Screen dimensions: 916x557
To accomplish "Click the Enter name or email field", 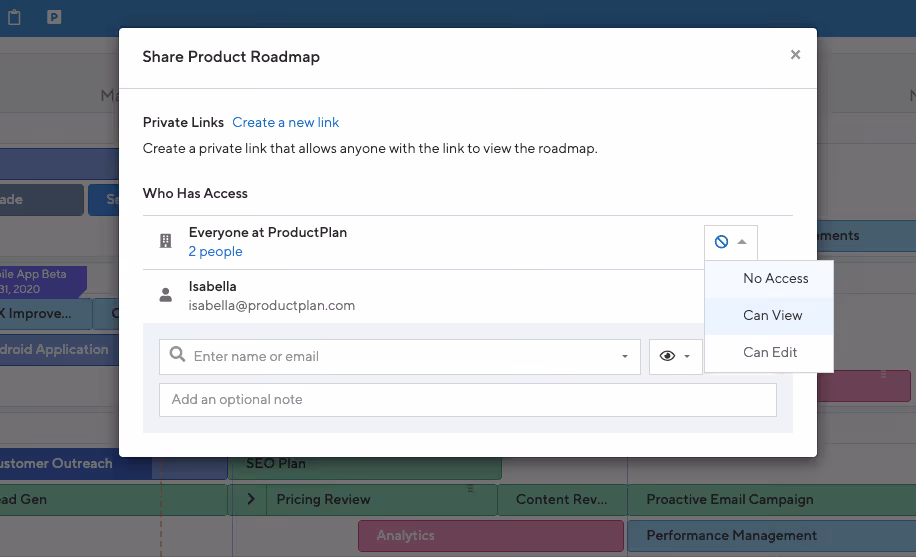I will pyautogui.click(x=400, y=357).
